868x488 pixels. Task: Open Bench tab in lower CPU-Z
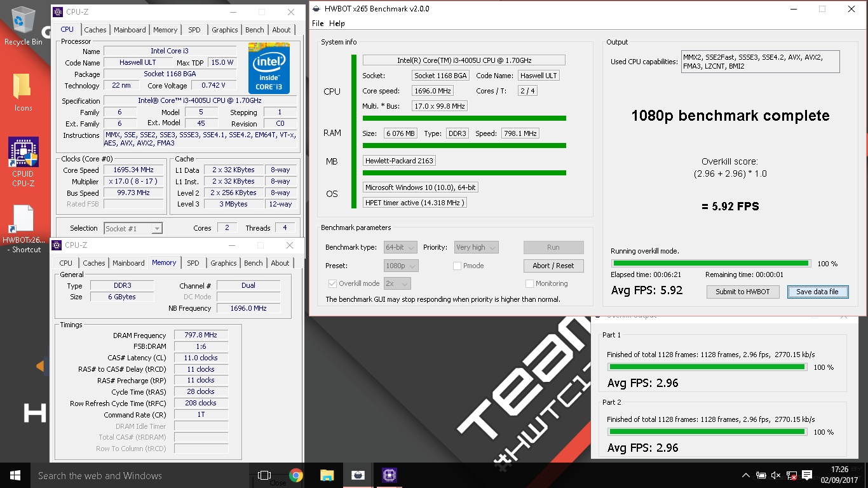[x=254, y=263]
